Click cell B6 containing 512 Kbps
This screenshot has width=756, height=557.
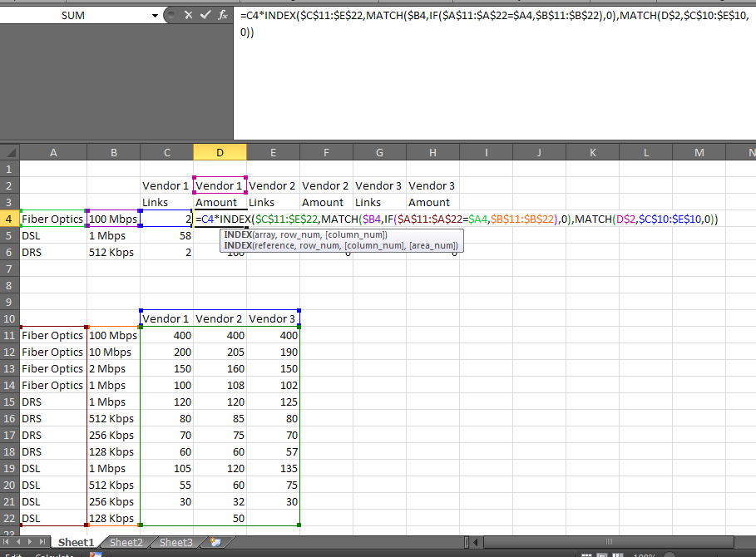[x=114, y=253]
